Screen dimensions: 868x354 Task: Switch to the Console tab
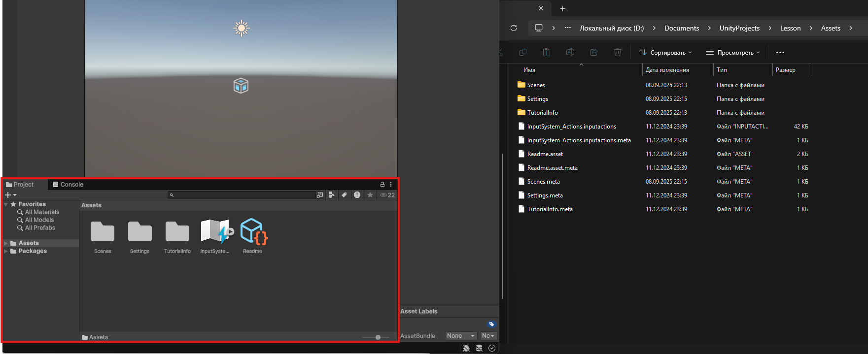click(x=68, y=185)
